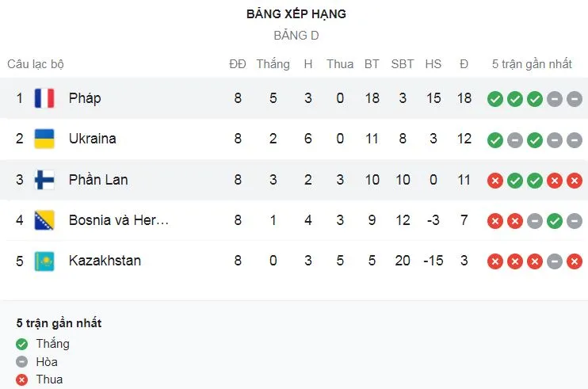This screenshot has height=389, width=588.
Task: Open the Phần Lan team link
Action: pyautogui.click(x=98, y=180)
